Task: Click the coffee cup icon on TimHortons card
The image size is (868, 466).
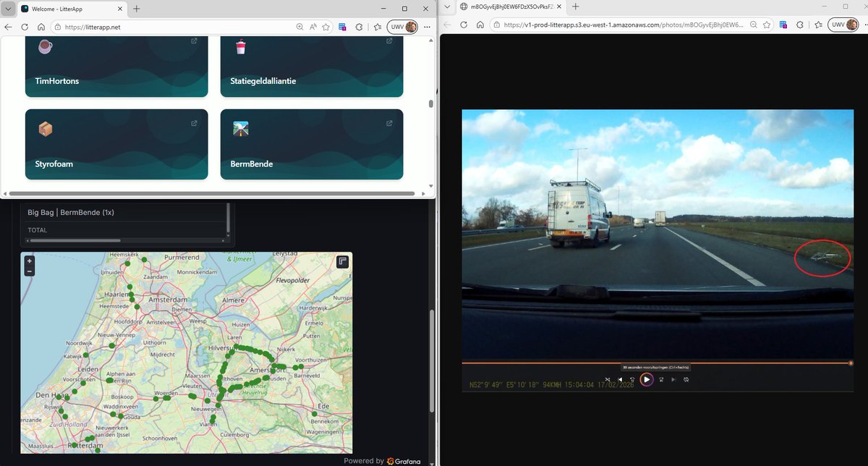Action: pos(45,47)
